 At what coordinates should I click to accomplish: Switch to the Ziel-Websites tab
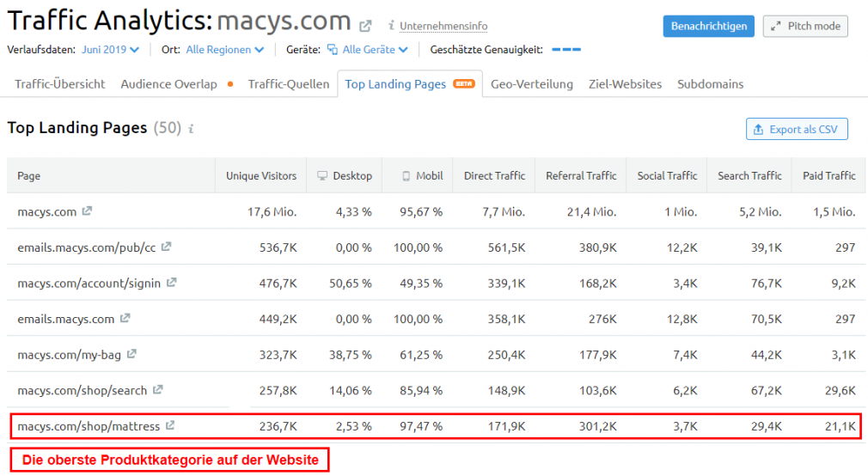(625, 84)
